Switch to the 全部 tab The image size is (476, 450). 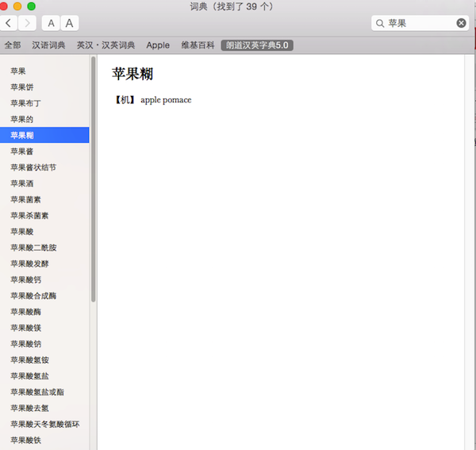[13, 45]
